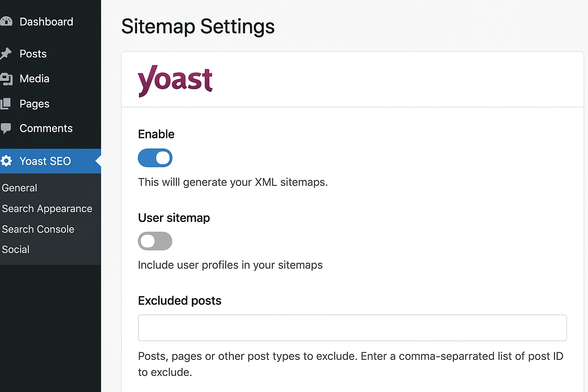588x392 pixels.
Task: Open the General submenu item
Action: coord(20,188)
